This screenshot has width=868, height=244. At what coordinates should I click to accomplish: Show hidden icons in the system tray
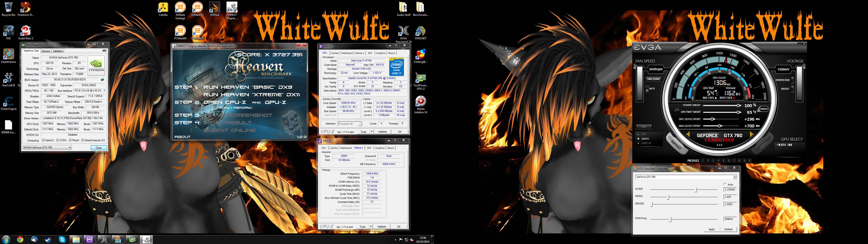pos(395,240)
